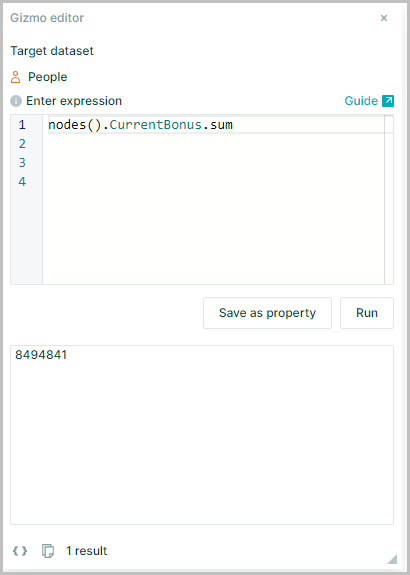Click the 1 result status text
410x575 pixels.
click(x=86, y=551)
